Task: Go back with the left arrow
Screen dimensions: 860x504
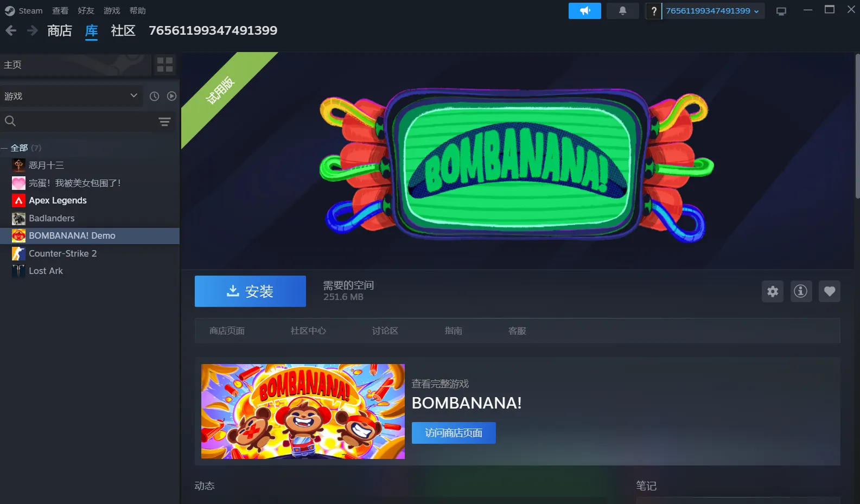Action: [11, 31]
